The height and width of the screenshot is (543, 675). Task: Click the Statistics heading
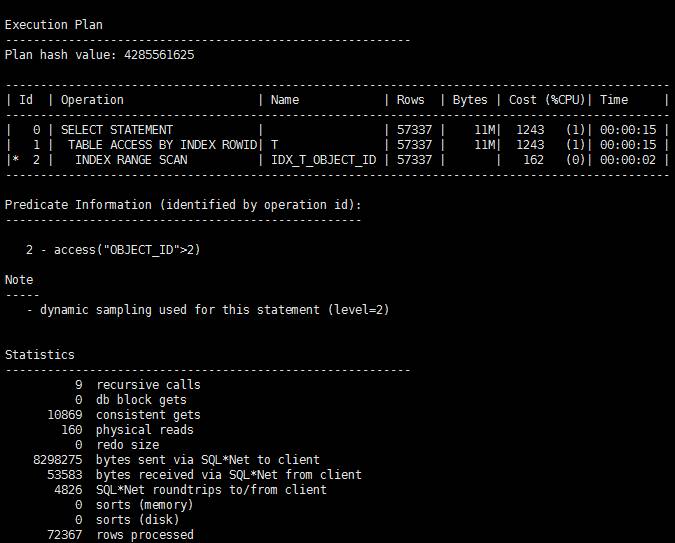pyautogui.click(x=40, y=355)
